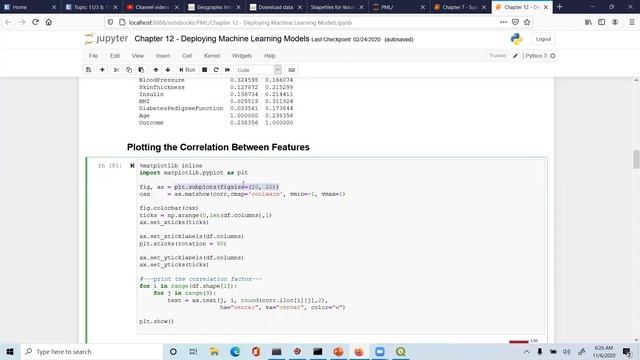Close the Chapter 12 tab

pyautogui.click(x=546, y=7)
